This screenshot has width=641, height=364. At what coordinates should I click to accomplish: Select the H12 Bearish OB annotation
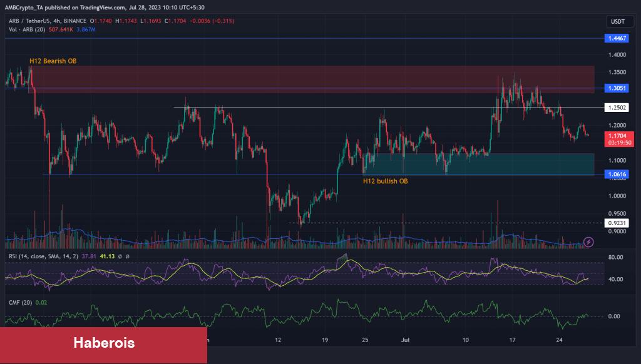[53, 61]
